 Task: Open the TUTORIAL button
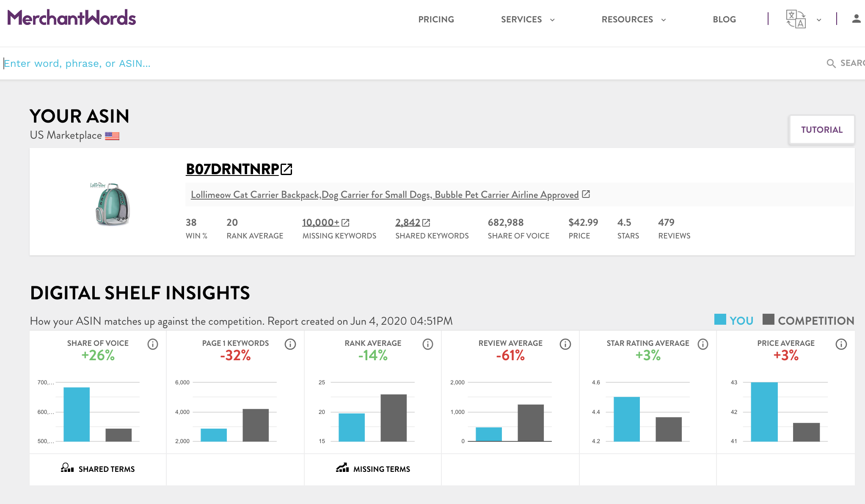coord(822,130)
